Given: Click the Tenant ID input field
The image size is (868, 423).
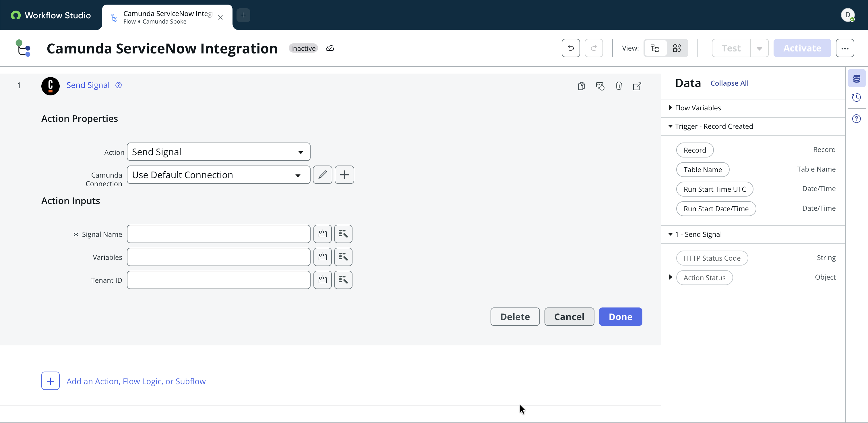Looking at the screenshot, I should point(218,280).
